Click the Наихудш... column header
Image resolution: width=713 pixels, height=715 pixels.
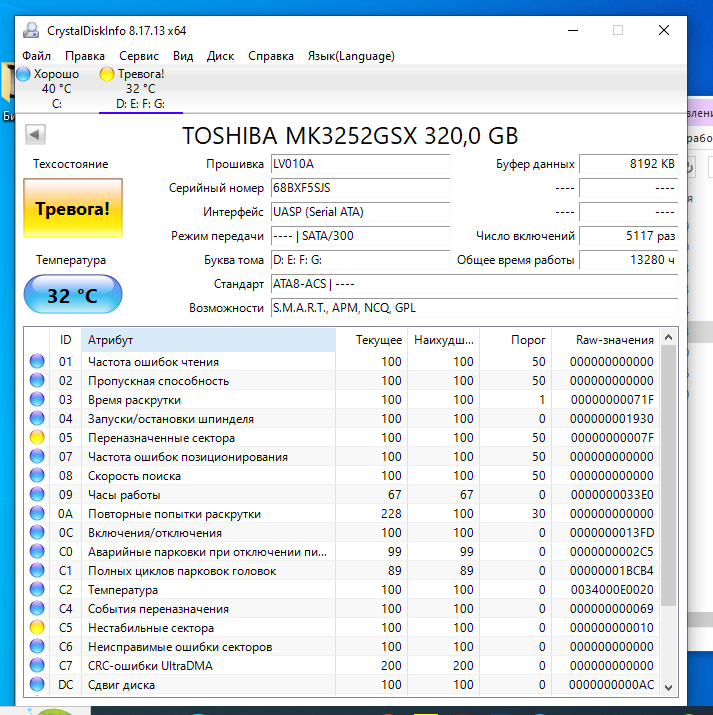(443, 340)
